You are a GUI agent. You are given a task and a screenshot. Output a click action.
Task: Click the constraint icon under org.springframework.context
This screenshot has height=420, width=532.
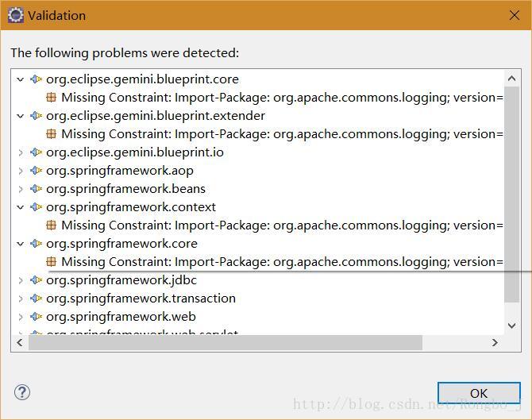52,225
